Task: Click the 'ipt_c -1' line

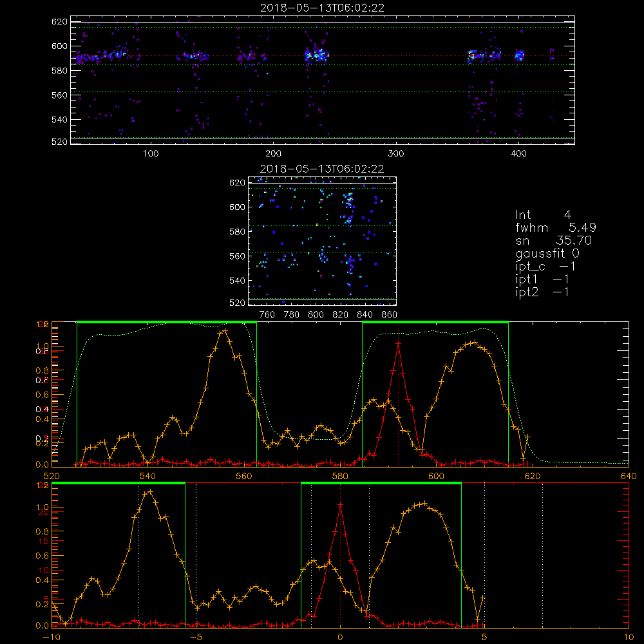Action: tap(545, 267)
